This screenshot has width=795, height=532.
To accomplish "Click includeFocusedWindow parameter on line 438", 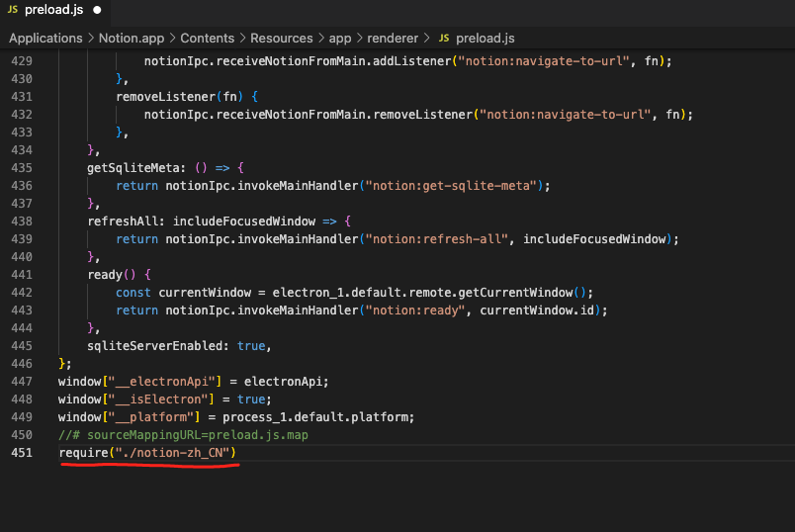I will [244, 222].
